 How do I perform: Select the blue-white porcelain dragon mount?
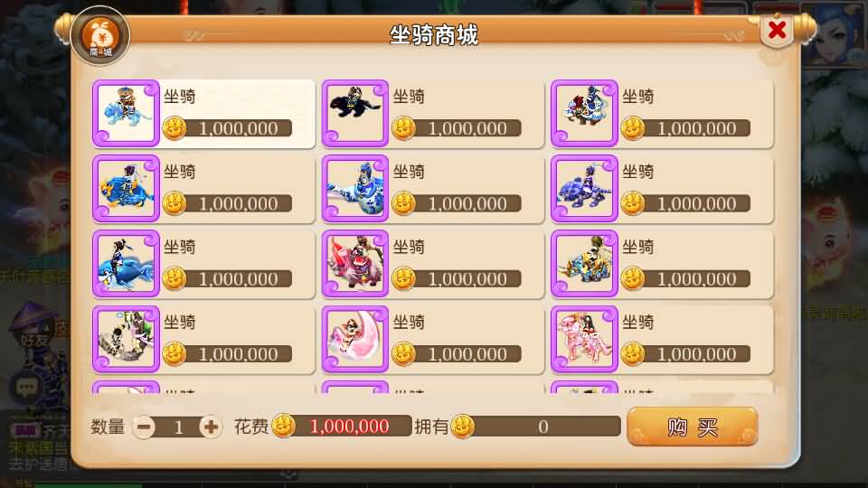[355, 189]
